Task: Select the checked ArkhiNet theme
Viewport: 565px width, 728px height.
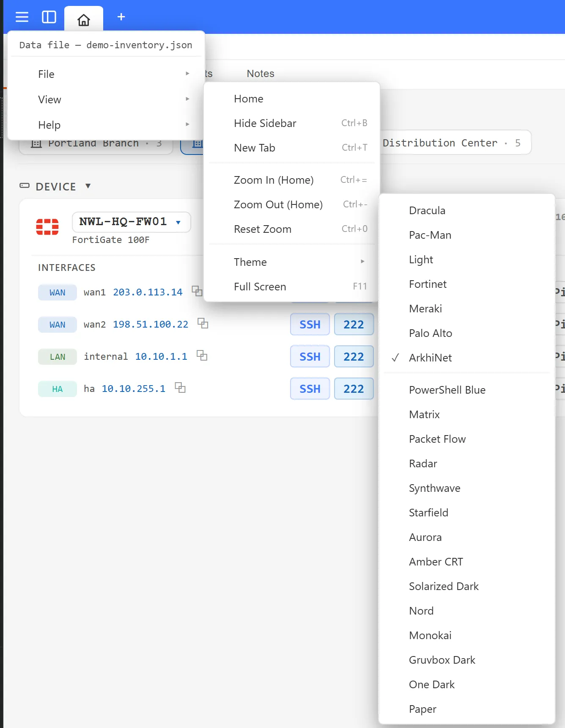Action: click(x=467, y=358)
